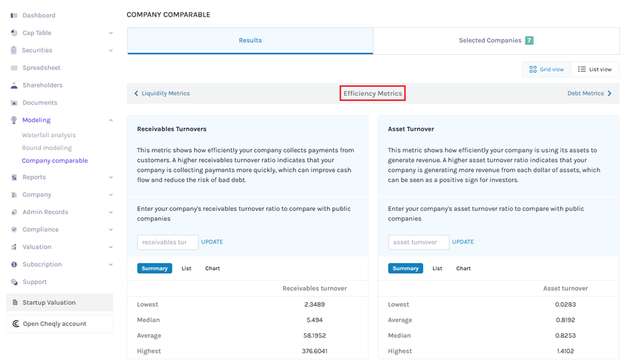The width and height of the screenshot is (626, 364).
Task: Expand the Valuation sidebar section
Action: (111, 247)
